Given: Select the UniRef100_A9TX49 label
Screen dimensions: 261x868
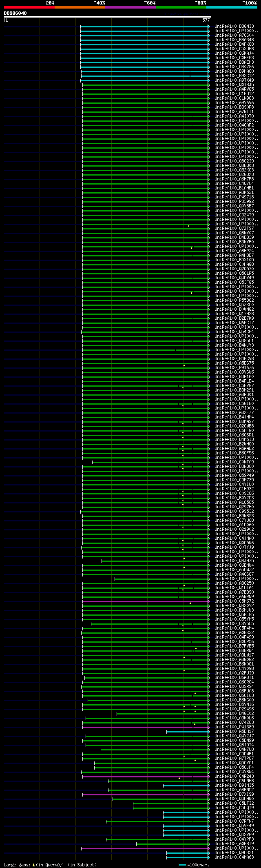Looking at the screenshot, I should click(234, 80).
